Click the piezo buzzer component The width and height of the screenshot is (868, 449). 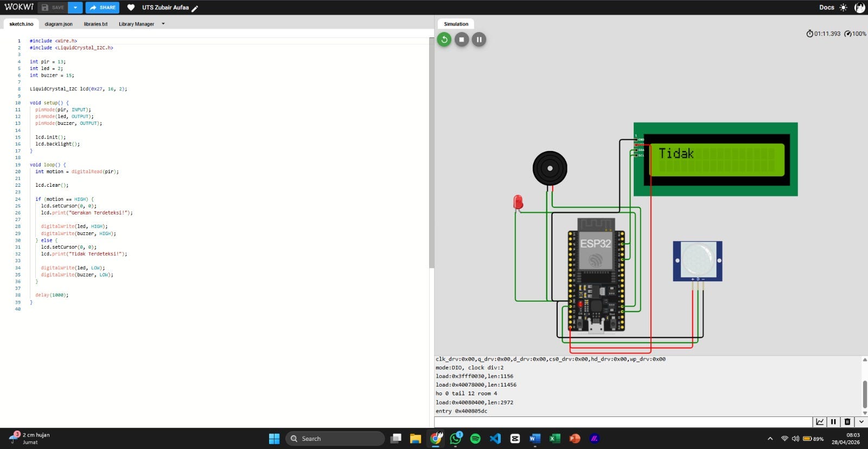[550, 168]
